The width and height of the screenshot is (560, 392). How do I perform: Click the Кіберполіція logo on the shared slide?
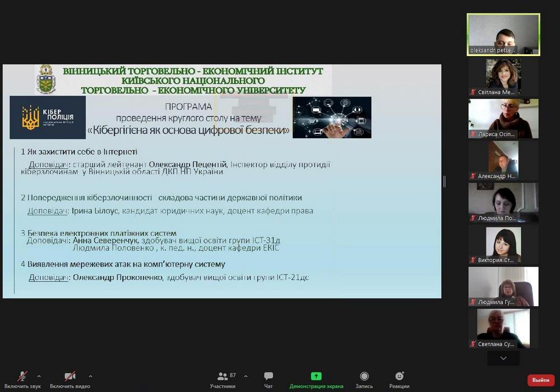point(48,118)
